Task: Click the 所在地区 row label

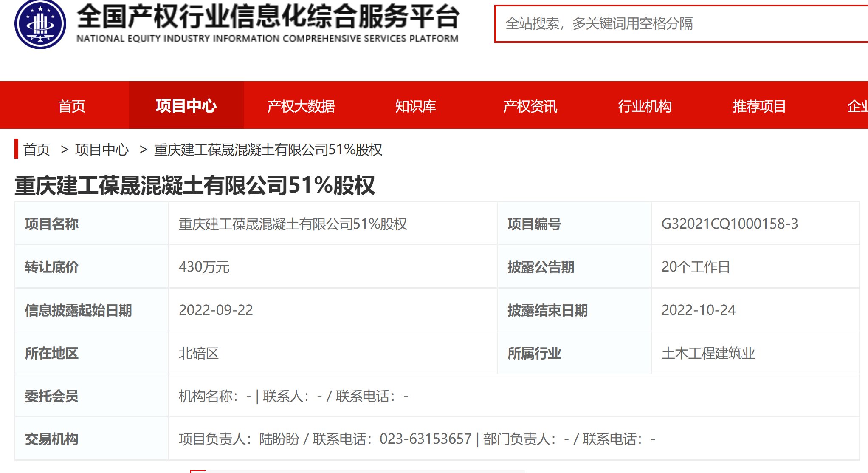Action: click(x=51, y=353)
